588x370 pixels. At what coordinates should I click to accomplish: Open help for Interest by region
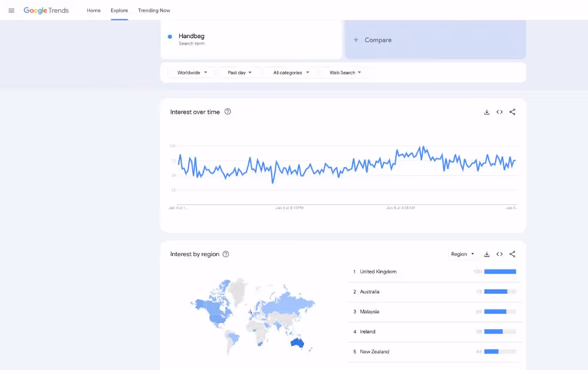[226, 254]
